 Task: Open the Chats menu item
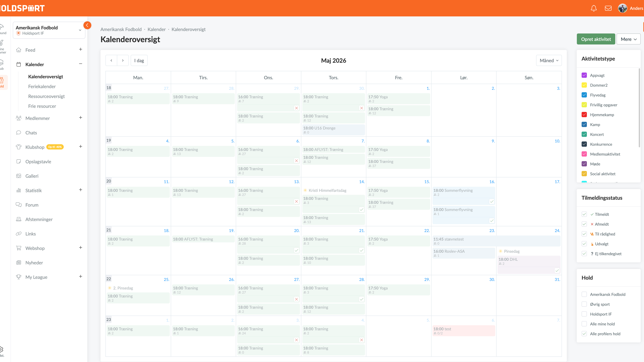pyautogui.click(x=31, y=133)
